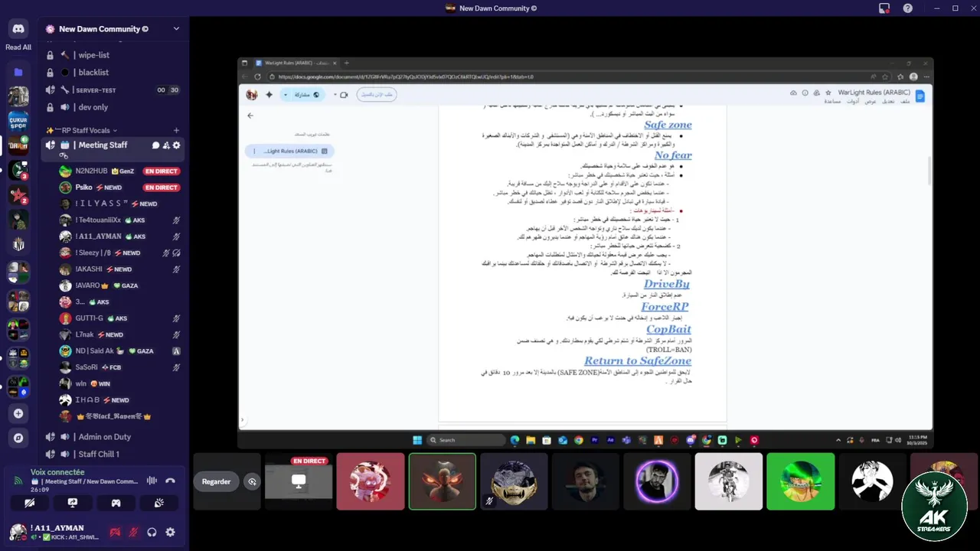The image size is (980, 551).
Task: Open the Docs share button dropdown arrow
Action: click(286, 95)
